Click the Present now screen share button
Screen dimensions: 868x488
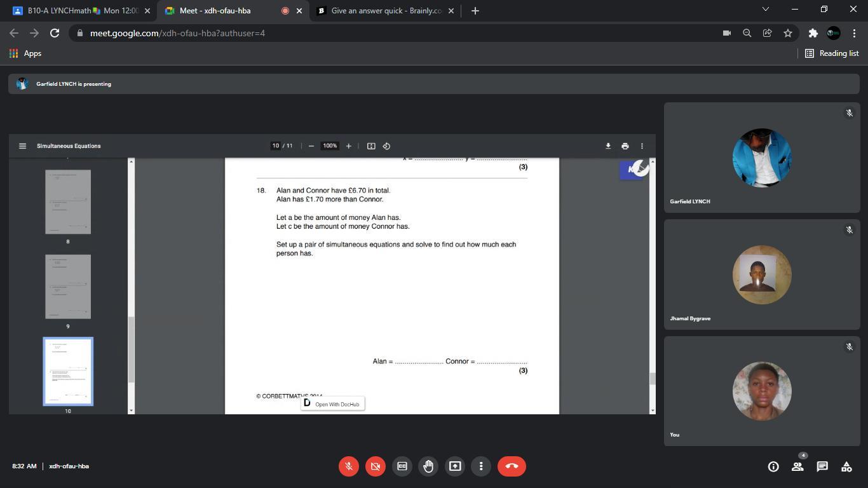point(455,466)
